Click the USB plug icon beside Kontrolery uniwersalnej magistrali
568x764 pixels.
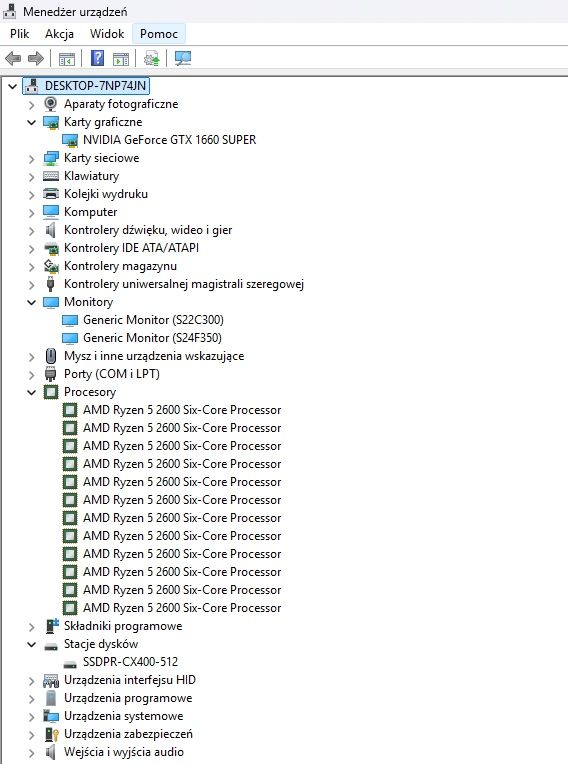(50, 284)
